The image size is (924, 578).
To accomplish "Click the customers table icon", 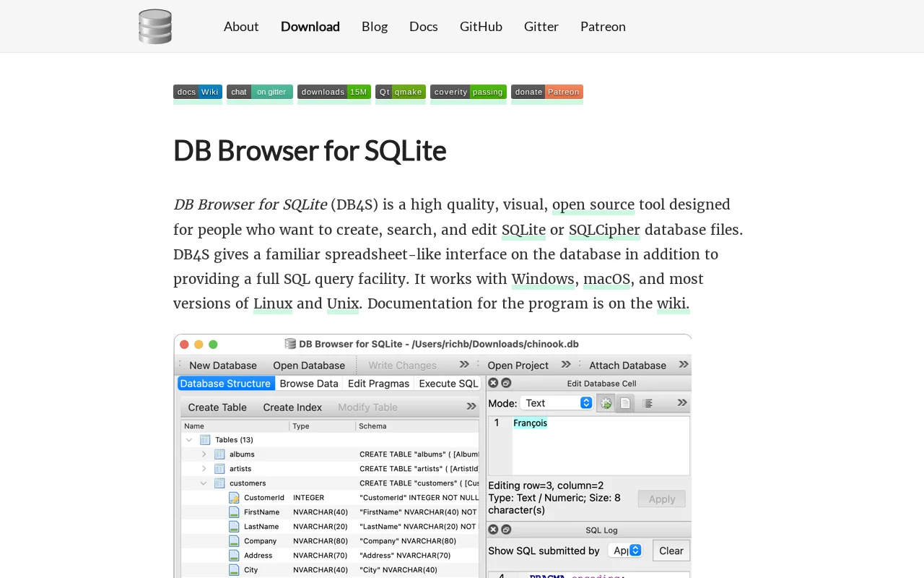I will pyautogui.click(x=219, y=483).
